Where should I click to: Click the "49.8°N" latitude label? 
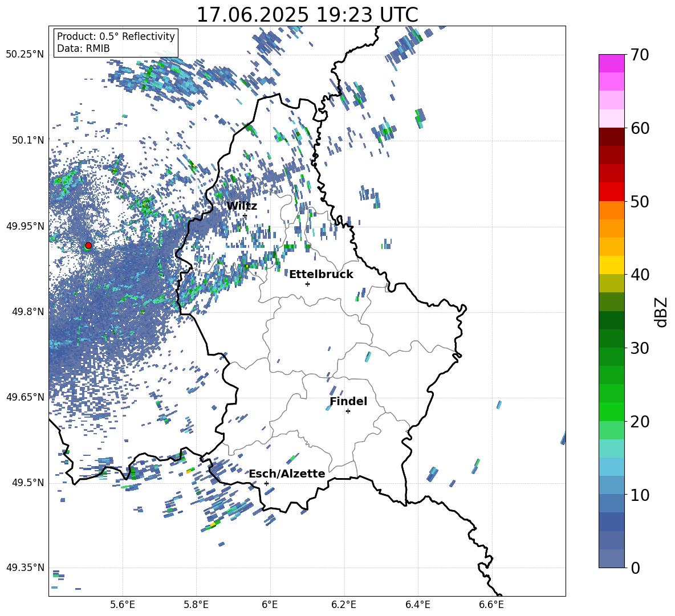pos(28,312)
